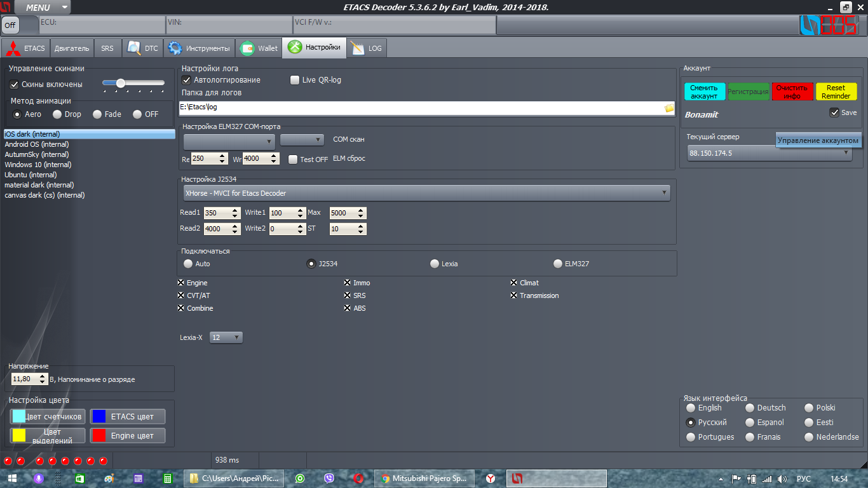Viewport: 868px width, 488px height.
Task: Click the folder browse icon for log path
Action: [669, 108]
